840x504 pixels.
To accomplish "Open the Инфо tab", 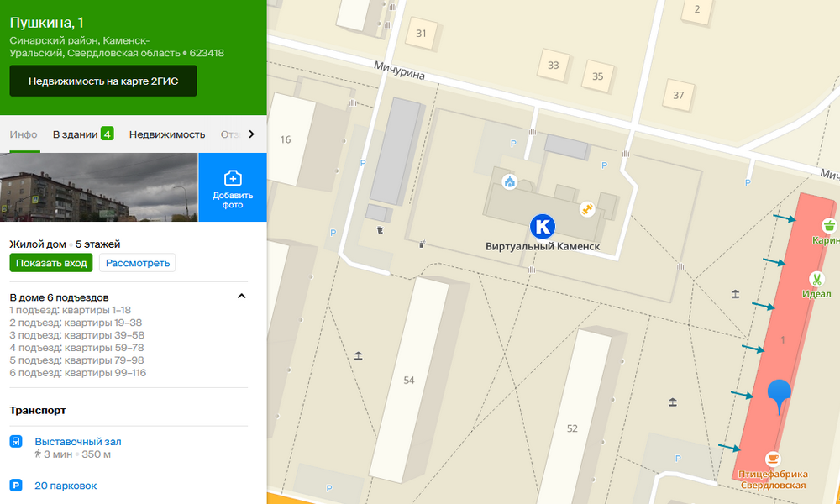I will [24, 134].
